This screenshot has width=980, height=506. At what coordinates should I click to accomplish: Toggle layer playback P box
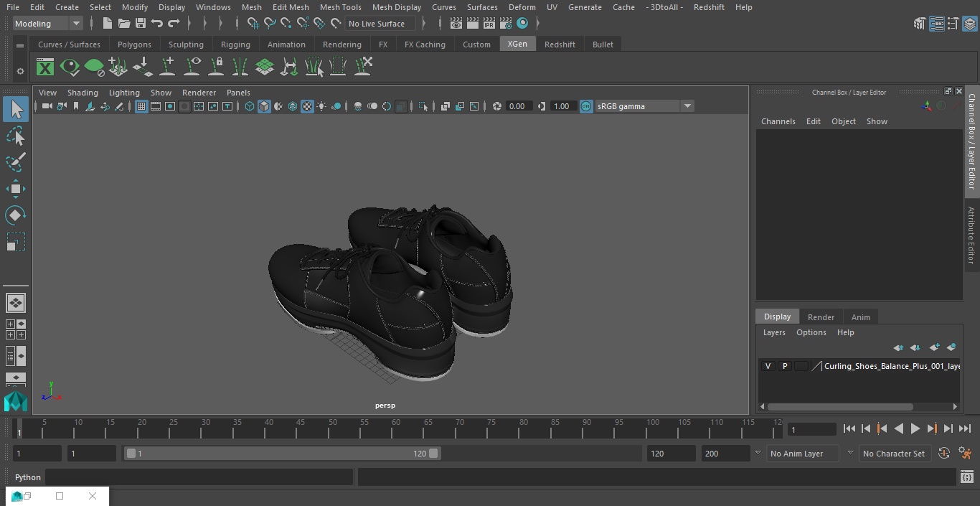click(x=785, y=366)
